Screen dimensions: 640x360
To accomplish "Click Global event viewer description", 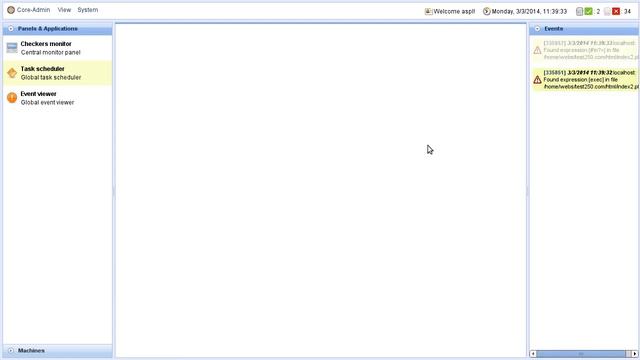I will pos(47,102).
